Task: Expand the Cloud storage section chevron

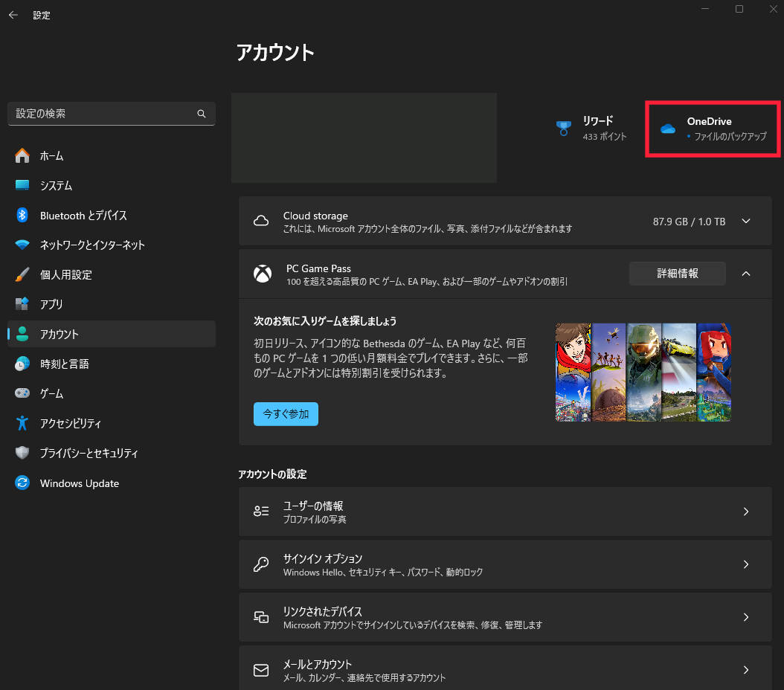Action: click(746, 221)
